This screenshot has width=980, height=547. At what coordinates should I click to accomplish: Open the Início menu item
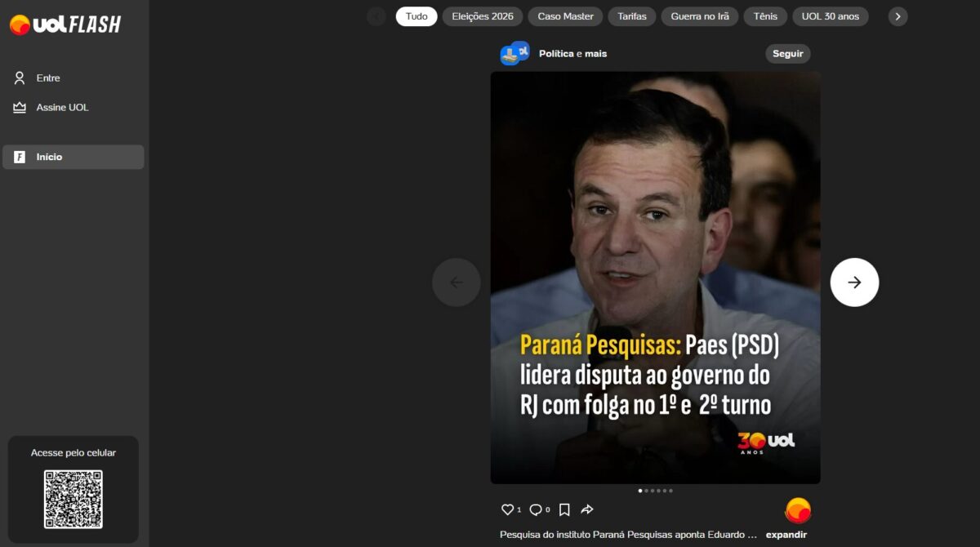73,157
